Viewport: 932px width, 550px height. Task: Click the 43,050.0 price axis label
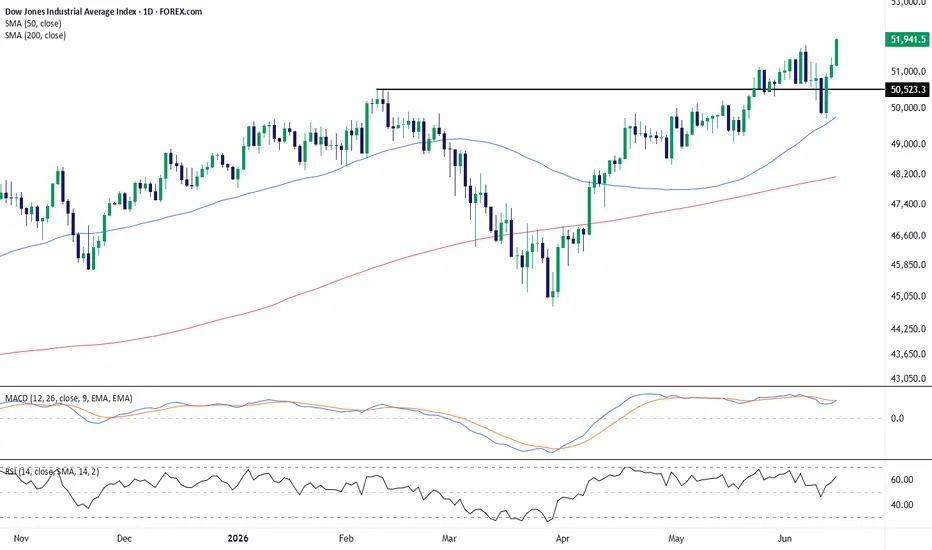[x=908, y=378]
